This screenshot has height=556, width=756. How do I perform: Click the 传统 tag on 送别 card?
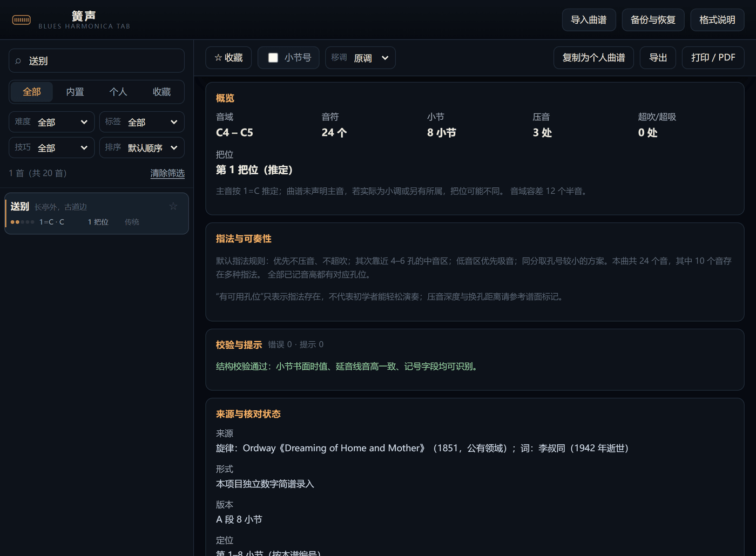(132, 222)
